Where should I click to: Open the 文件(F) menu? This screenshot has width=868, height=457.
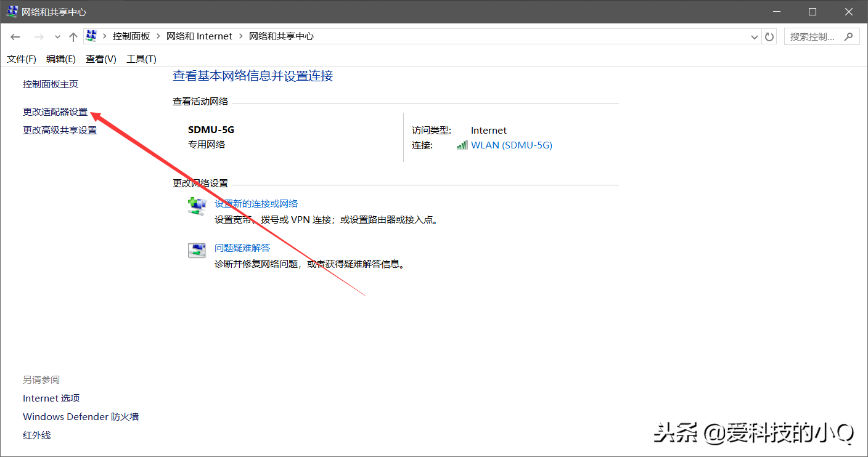click(x=22, y=59)
